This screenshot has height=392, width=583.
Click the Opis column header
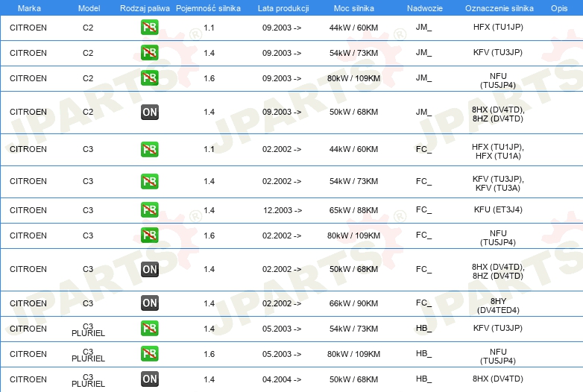tap(559, 8)
